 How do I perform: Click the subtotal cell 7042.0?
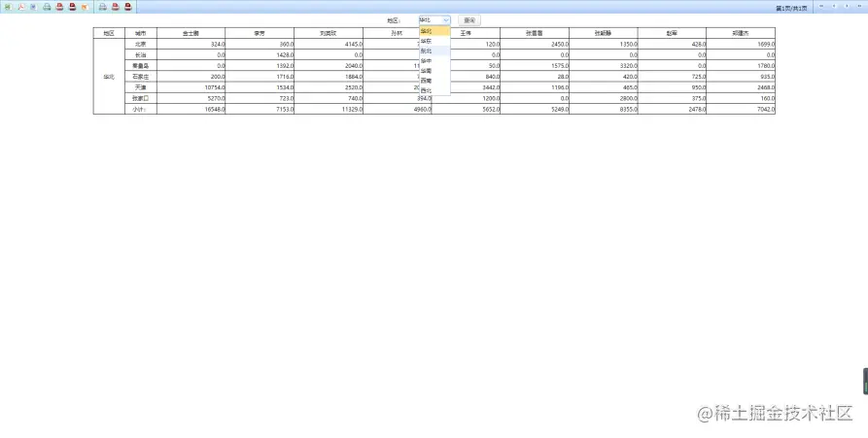pos(741,109)
